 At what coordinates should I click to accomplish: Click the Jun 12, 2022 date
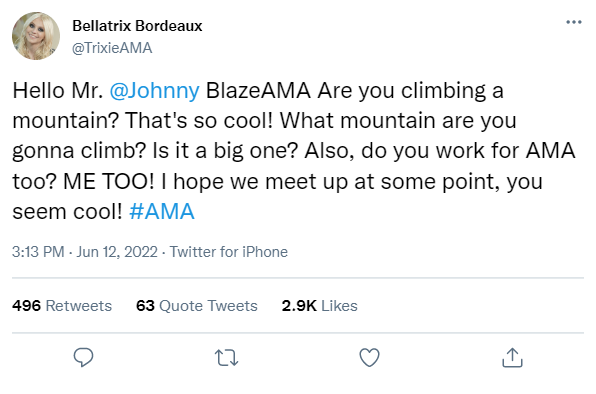(x=117, y=252)
